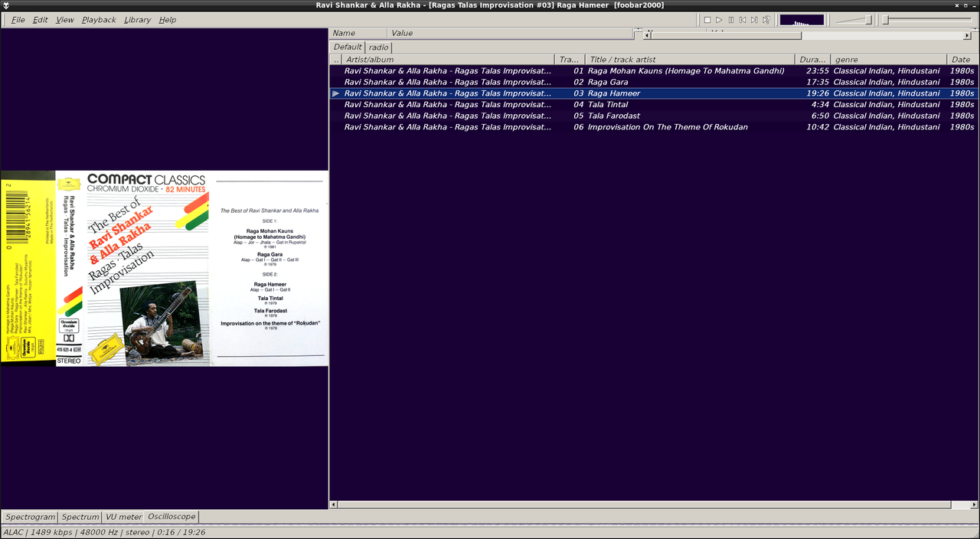Switch to the radio playlist tab
The width and height of the screenshot is (980, 539).
378,47
